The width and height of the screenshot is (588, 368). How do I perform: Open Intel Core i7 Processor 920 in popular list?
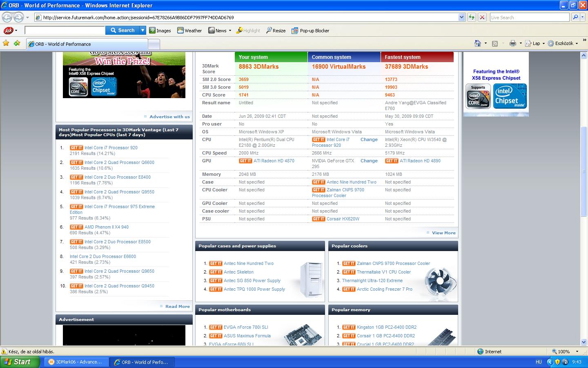pyautogui.click(x=111, y=148)
